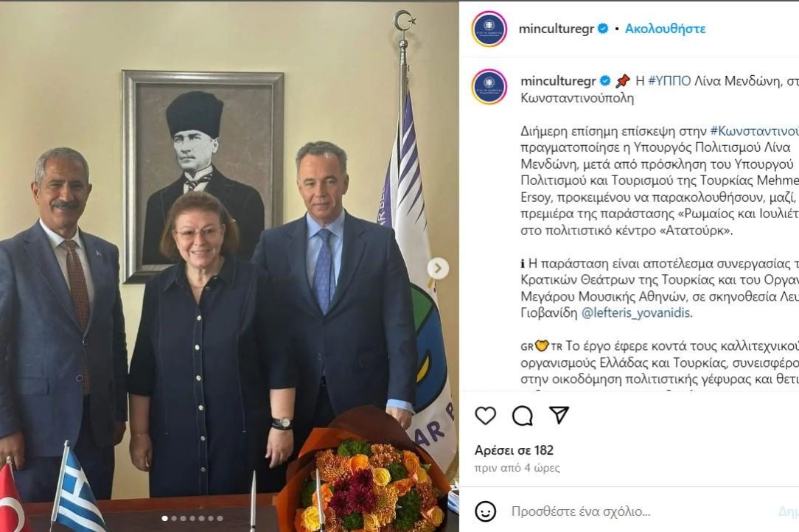799x532 pixels.
Task: Like the post with the heart icon
Action: tap(485, 416)
